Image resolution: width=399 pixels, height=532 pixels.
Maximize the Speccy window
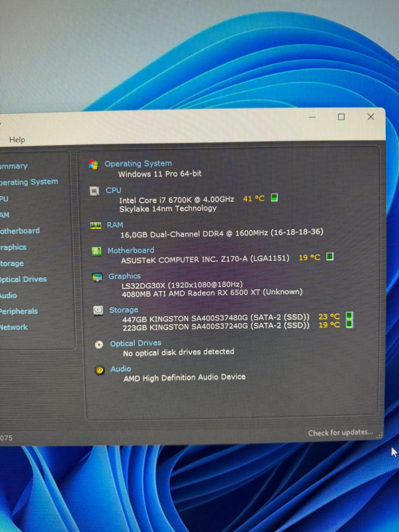(341, 117)
